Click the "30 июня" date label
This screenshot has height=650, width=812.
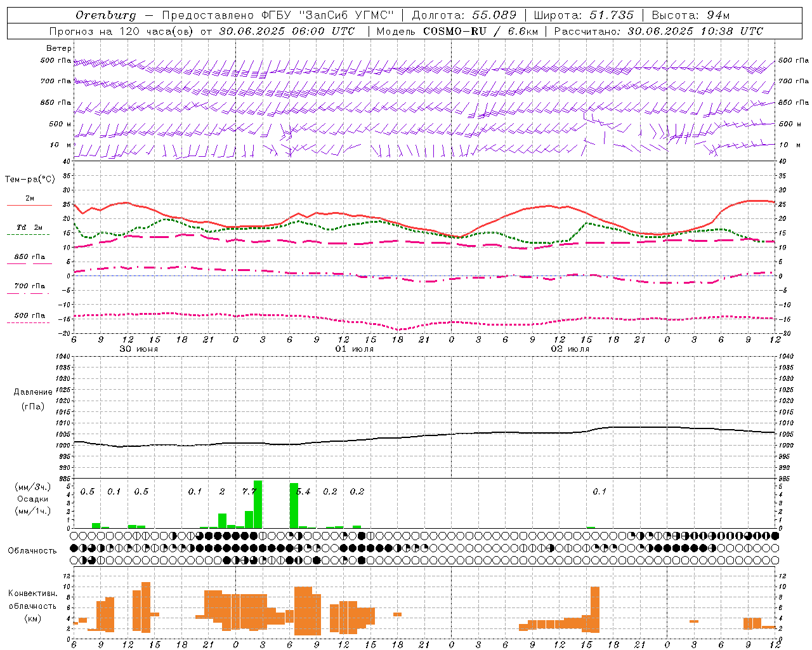140,349
